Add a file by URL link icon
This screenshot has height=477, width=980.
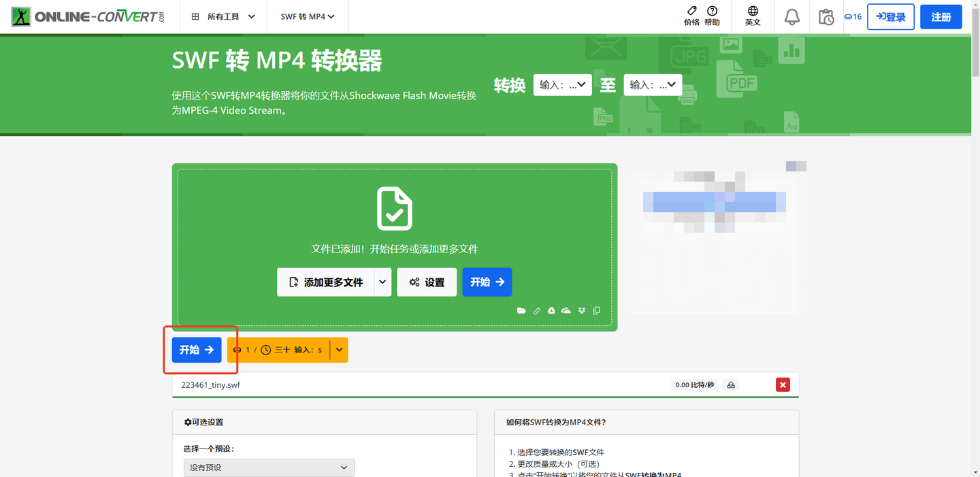pyautogui.click(x=536, y=311)
